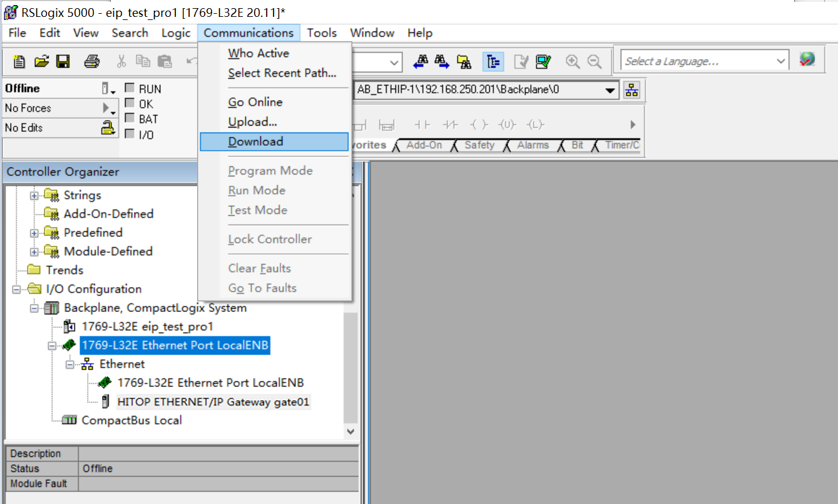Select HITOP ETHERNET/IP Gateway gate01 module
Viewport: 838px width, 504px height.
(213, 401)
